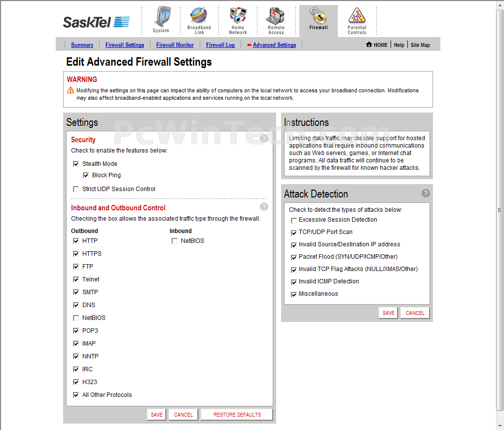Toggle the outbound HTTPS checkbox
The width and height of the screenshot is (504, 430).
click(x=76, y=254)
